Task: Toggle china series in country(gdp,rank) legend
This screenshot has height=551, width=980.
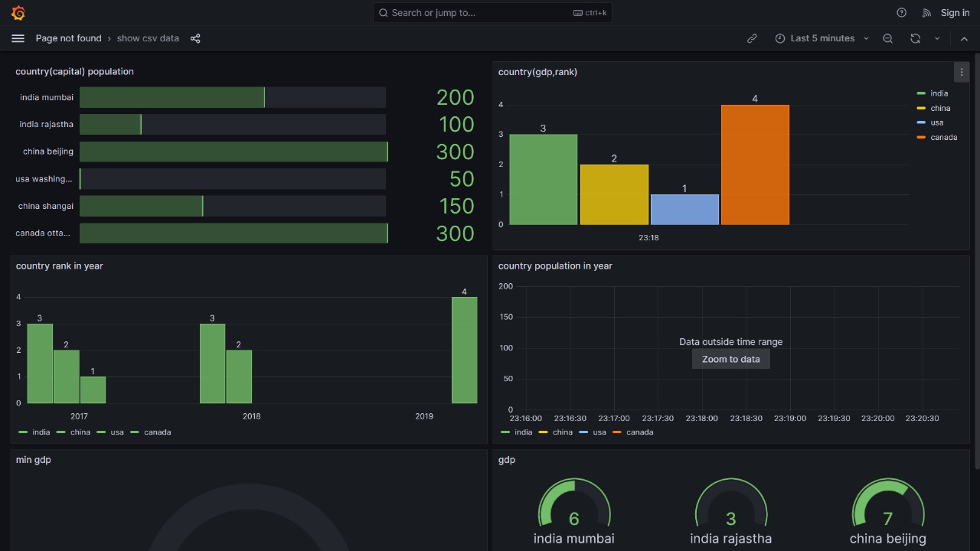Action: (940, 108)
